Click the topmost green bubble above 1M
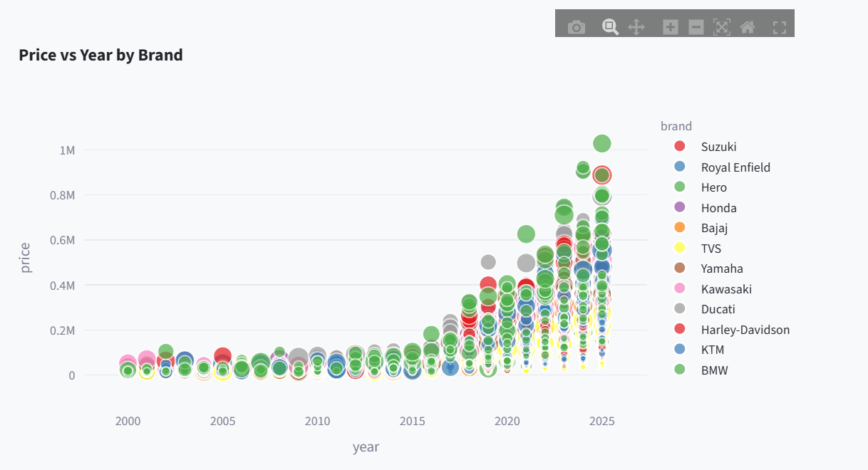Viewport: 868px width, 470px height. coord(602,144)
